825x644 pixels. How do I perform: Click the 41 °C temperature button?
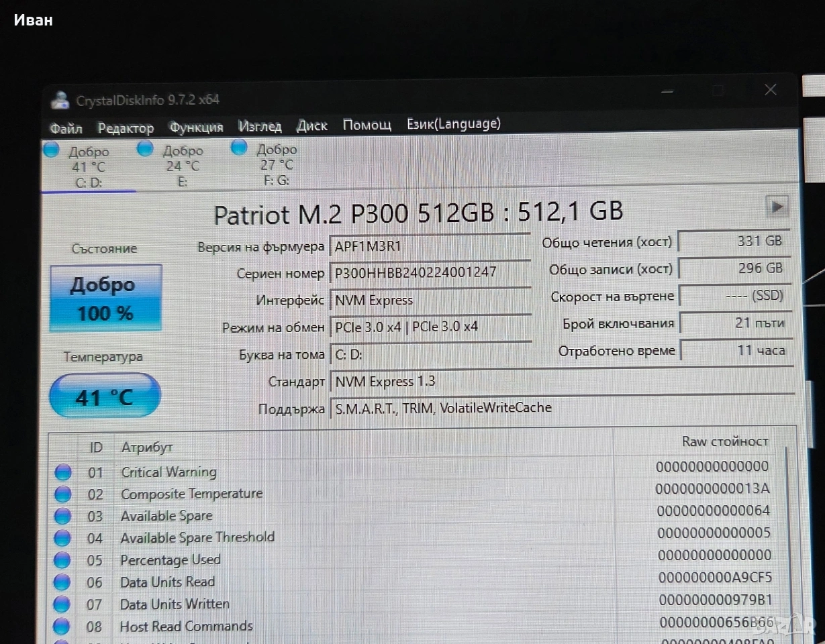point(105,396)
